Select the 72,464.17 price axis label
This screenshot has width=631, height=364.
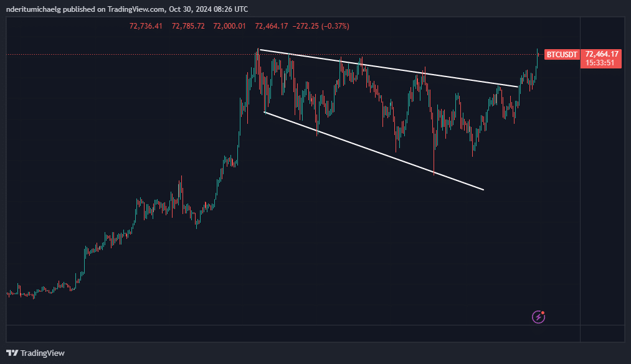click(601, 54)
